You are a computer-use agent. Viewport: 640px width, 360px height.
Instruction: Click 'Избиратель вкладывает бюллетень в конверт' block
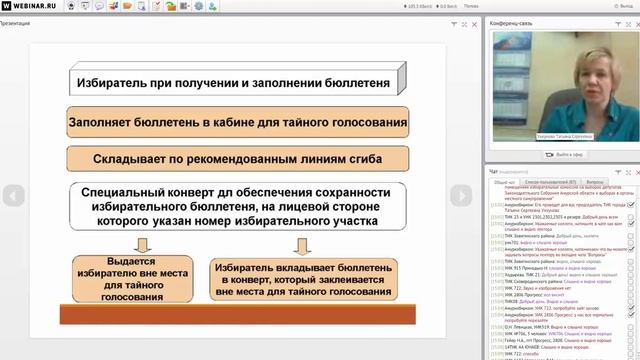pyautogui.click(x=303, y=280)
